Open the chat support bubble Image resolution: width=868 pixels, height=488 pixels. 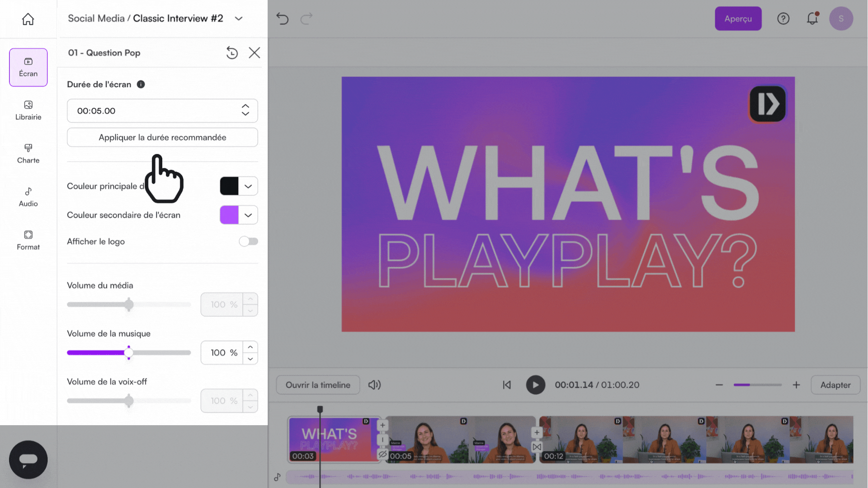point(28,460)
